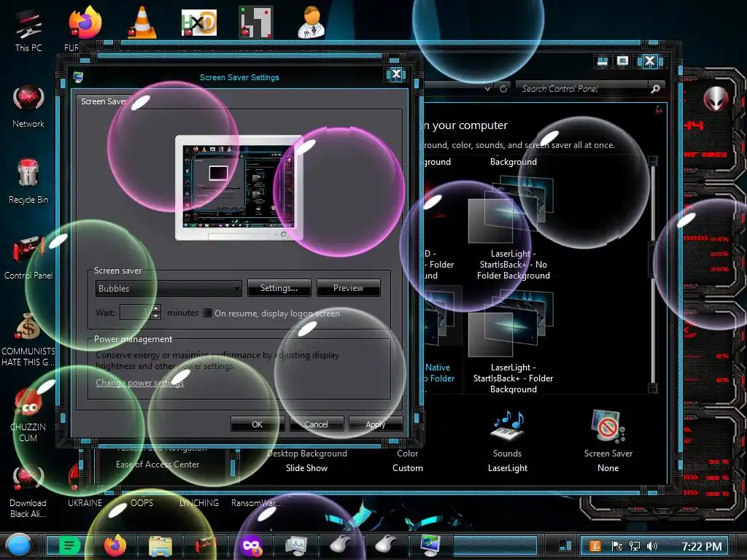Click the Windows Start orb
This screenshot has width=747, height=560.
(18, 545)
